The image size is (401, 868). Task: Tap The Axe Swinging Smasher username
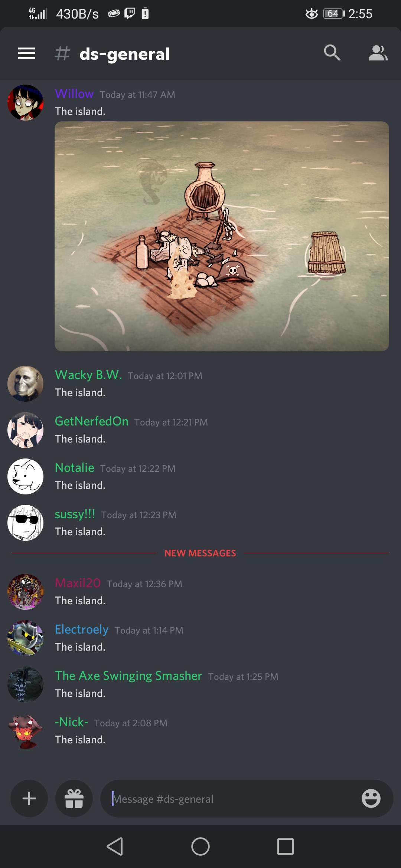click(x=128, y=675)
